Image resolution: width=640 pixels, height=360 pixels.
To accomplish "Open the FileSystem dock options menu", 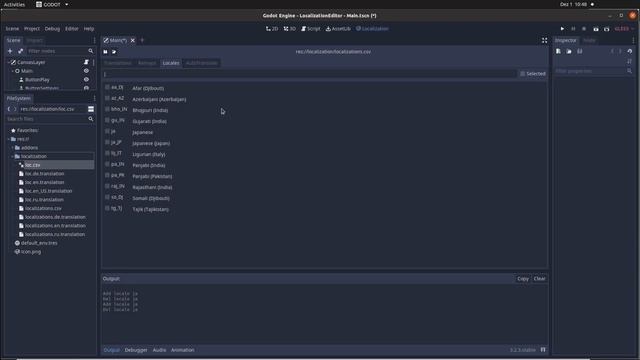I will click(94, 98).
